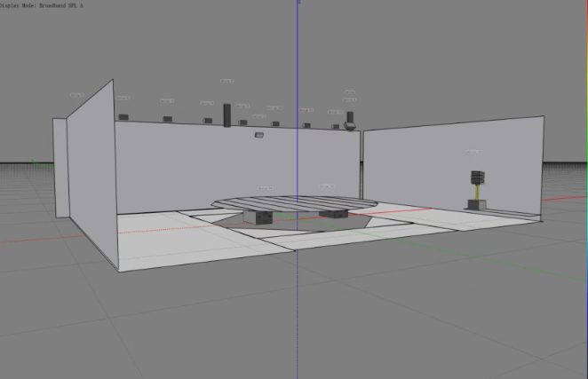
Task: Click the round striped platform surface
Action: pos(293,201)
